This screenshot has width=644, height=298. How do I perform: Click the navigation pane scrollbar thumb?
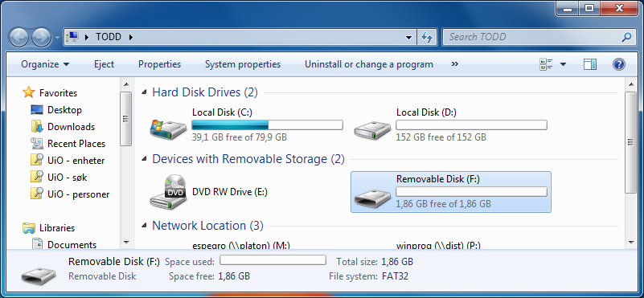pyautogui.click(x=125, y=119)
